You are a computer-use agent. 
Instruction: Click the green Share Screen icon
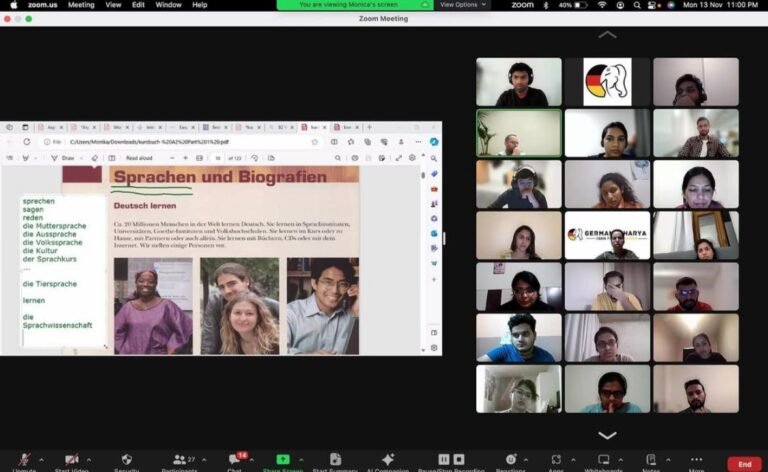tap(282, 459)
